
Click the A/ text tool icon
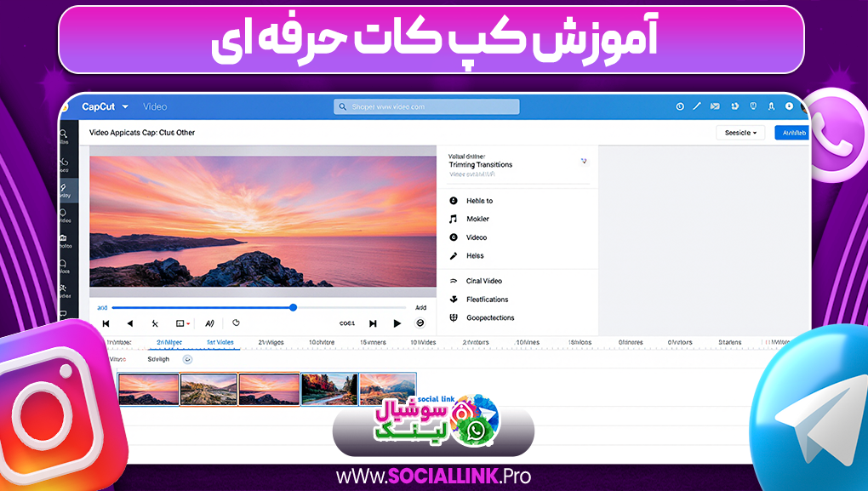(210, 323)
